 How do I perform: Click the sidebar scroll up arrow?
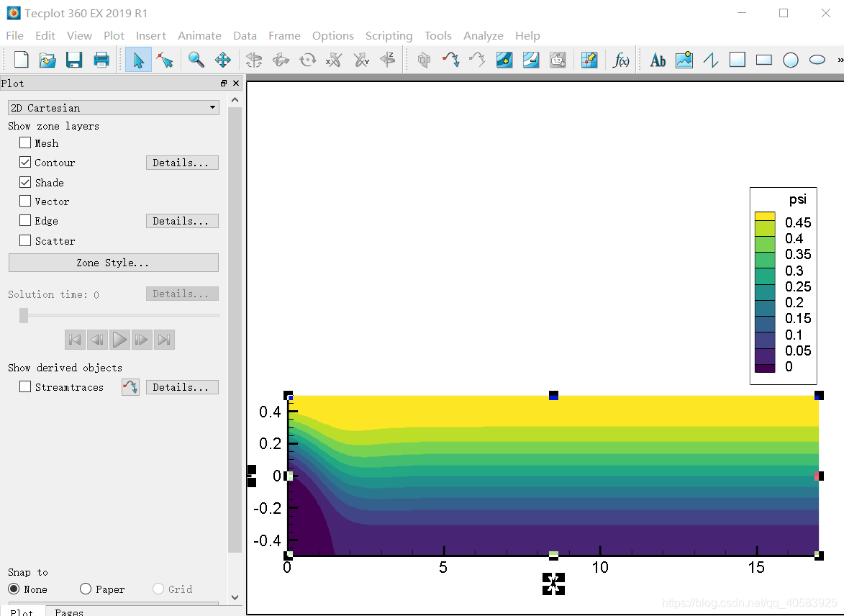(x=235, y=99)
